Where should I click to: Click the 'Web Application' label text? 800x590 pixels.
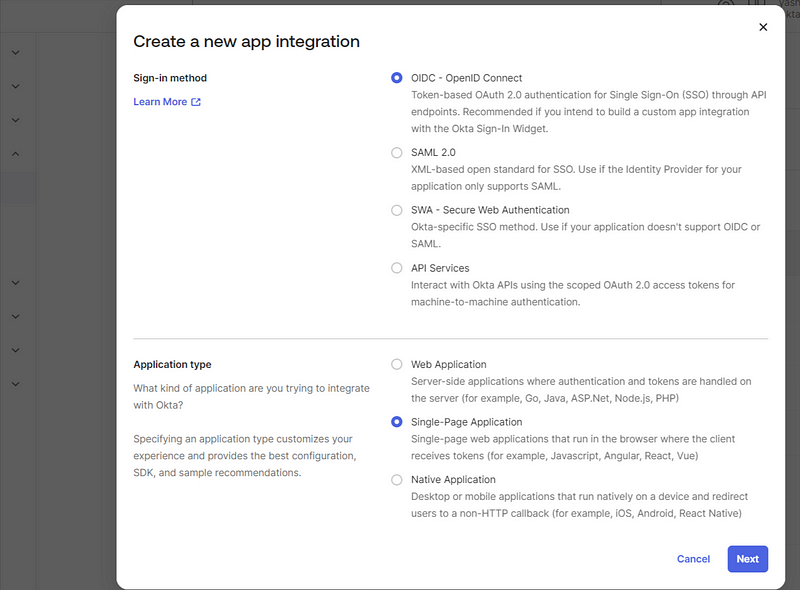(449, 364)
